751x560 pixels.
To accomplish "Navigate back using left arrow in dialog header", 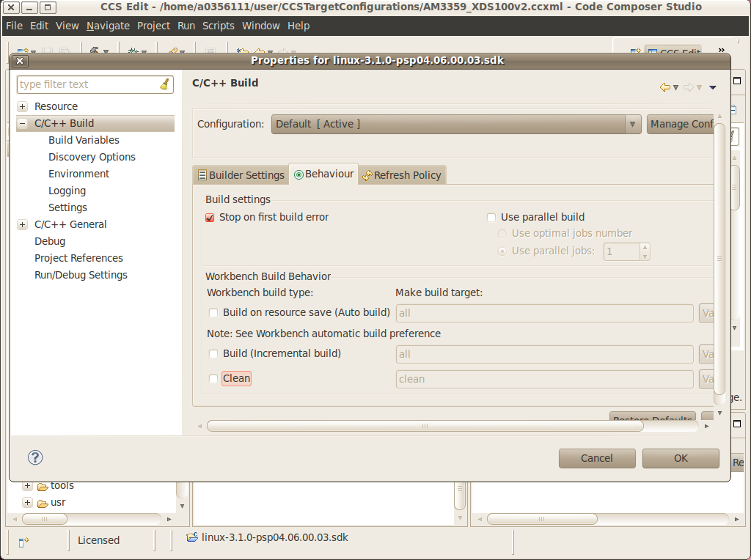I will [x=664, y=86].
